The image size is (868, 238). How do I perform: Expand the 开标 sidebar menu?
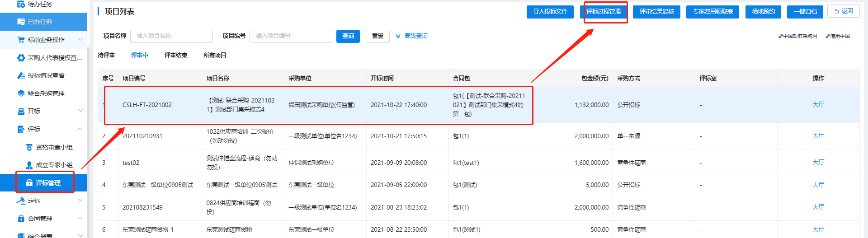(80, 111)
